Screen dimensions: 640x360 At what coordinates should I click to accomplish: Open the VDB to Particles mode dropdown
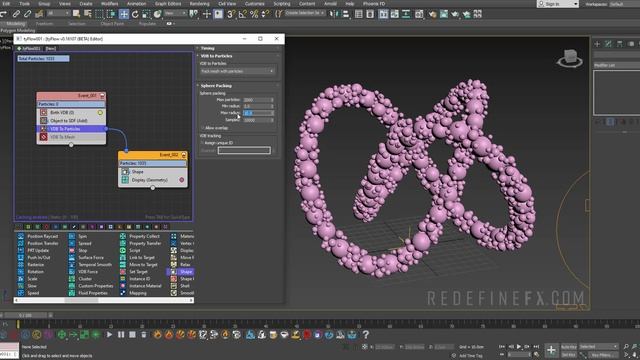[237, 71]
